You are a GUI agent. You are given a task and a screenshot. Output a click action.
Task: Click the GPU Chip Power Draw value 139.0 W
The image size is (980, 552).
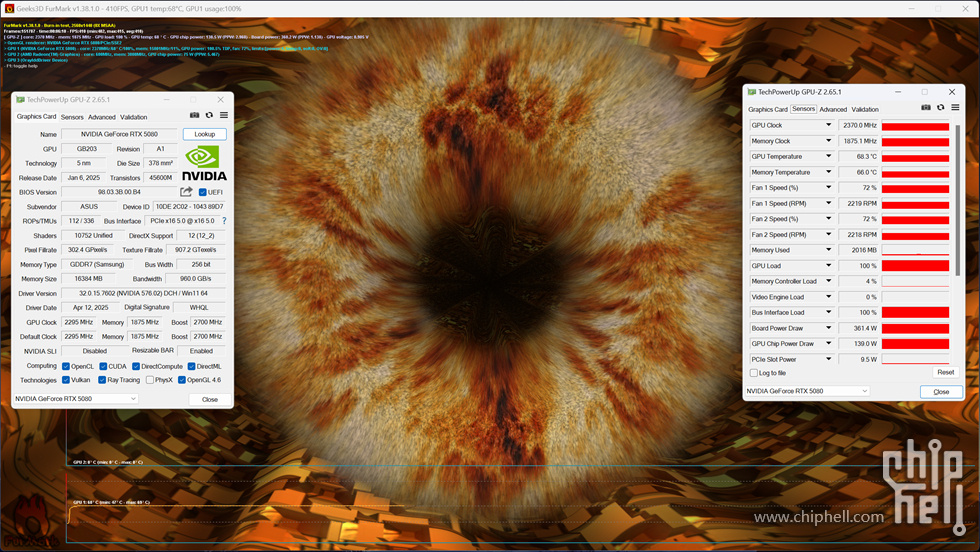click(858, 343)
